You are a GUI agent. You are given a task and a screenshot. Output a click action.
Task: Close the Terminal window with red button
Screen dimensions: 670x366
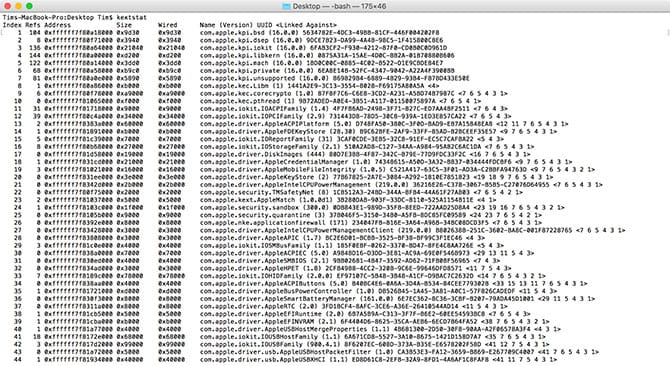pyautogui.click(x=7, y=6)
